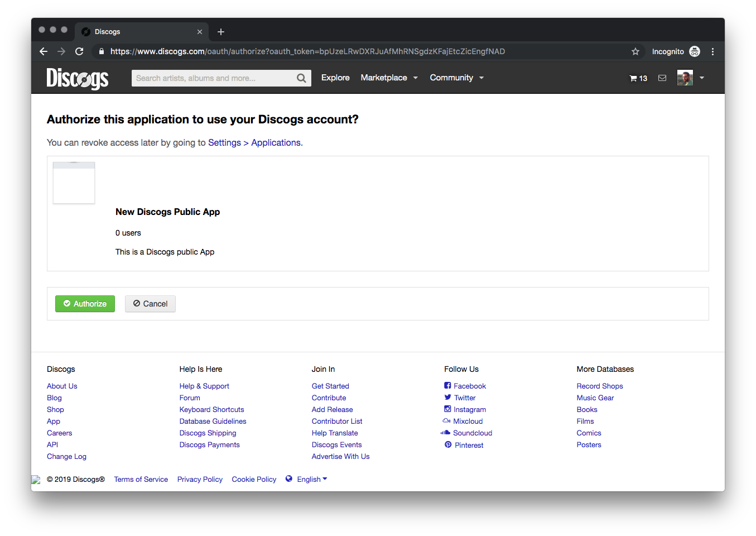Image resolution: width=756 pixels, height=536 pixels.
Task: Click the browser forward arrow
Action: pyautogui.click(x=61, y=51)
